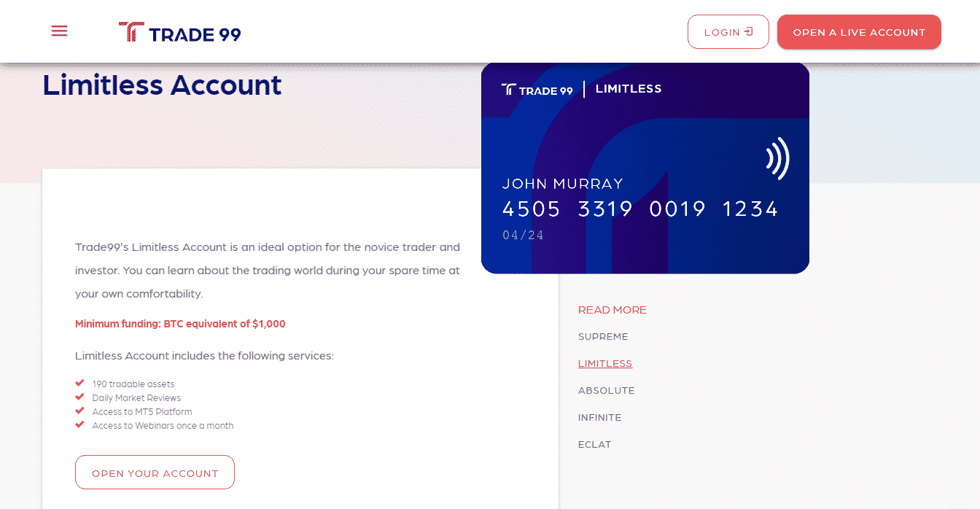Click the checkmark beside Access to MT5 Platform

pos(79,411)
